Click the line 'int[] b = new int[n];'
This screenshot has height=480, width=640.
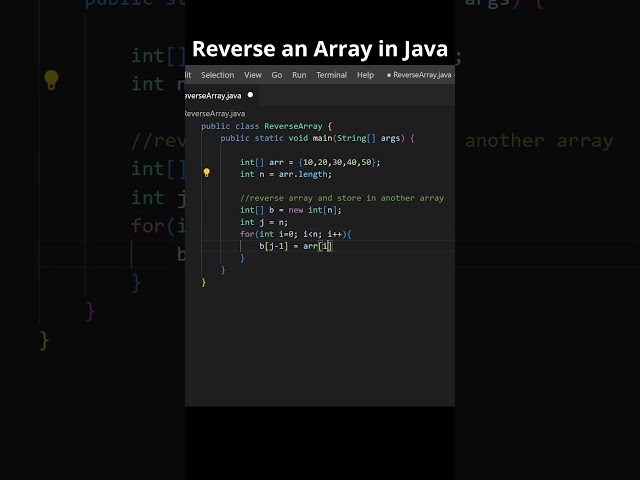point(291,210)
